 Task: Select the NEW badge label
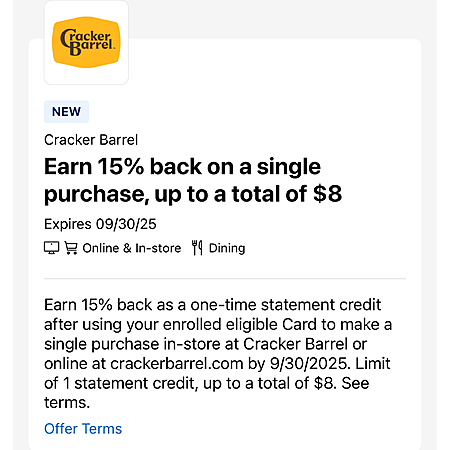click(66, 112)
